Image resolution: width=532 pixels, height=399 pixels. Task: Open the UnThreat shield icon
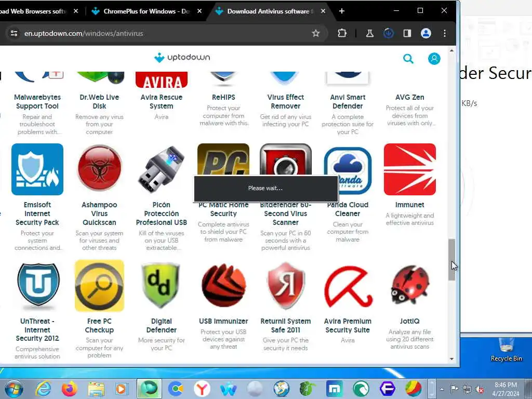pos(38,286)
